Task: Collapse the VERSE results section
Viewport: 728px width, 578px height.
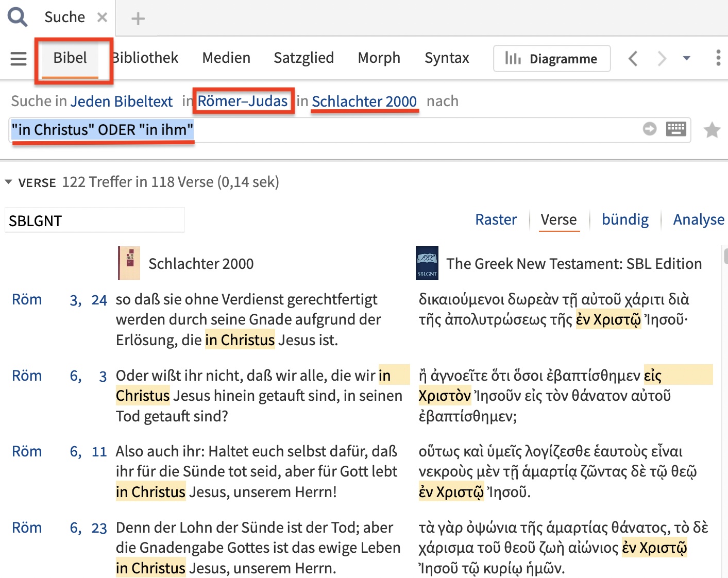Action: point(8,182)
